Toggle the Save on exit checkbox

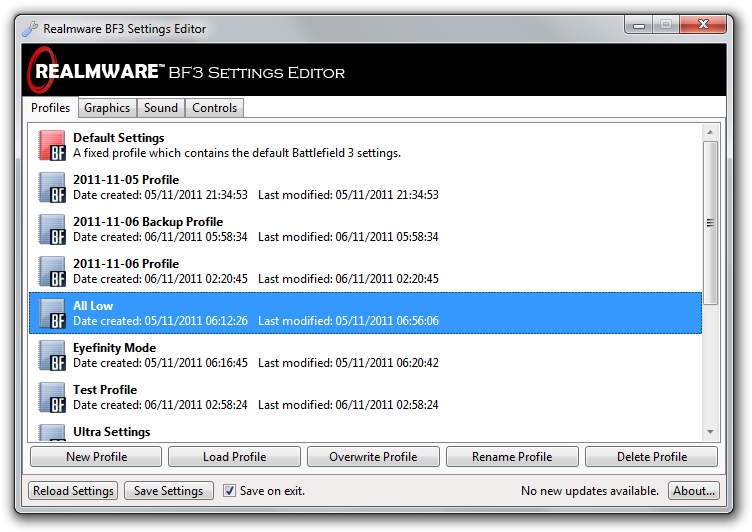click(x=229, y=491)
